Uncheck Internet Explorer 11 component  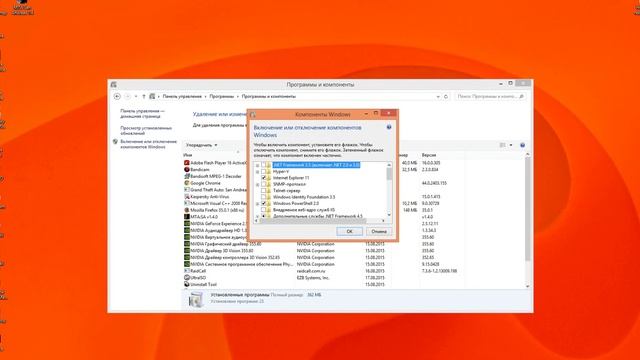point(264,178)
